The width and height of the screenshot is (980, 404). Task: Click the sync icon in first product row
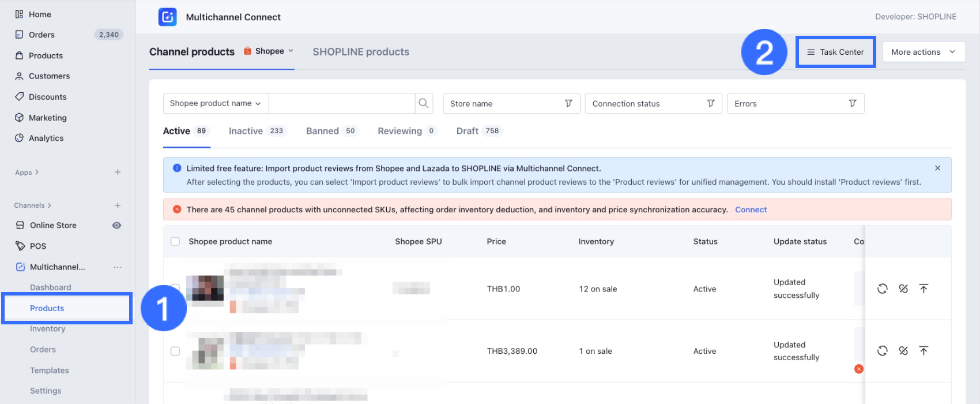tap(882, 289)
